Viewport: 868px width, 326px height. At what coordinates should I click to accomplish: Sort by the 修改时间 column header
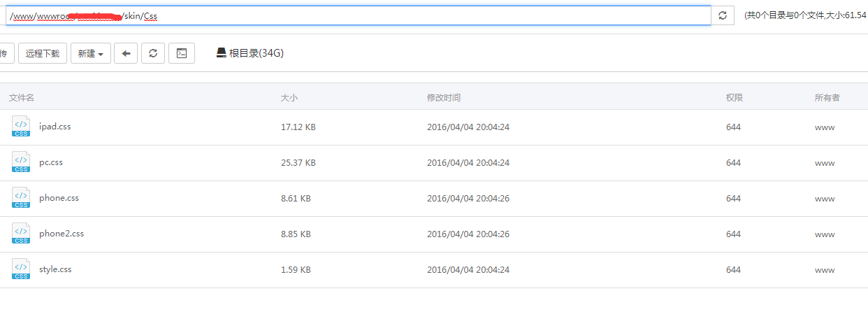[444, 98]
